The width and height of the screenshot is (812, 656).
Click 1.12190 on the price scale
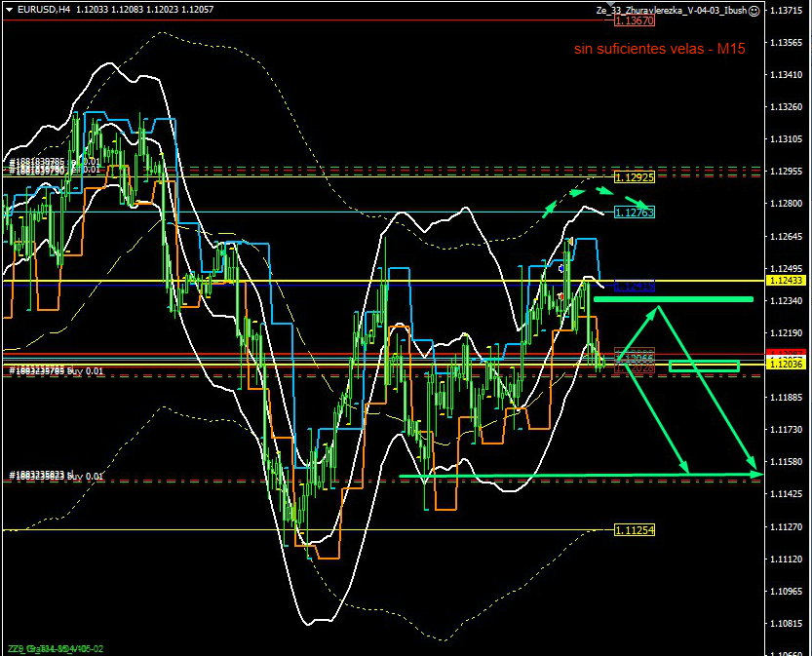pyautogui.click(x=786, y=332)
